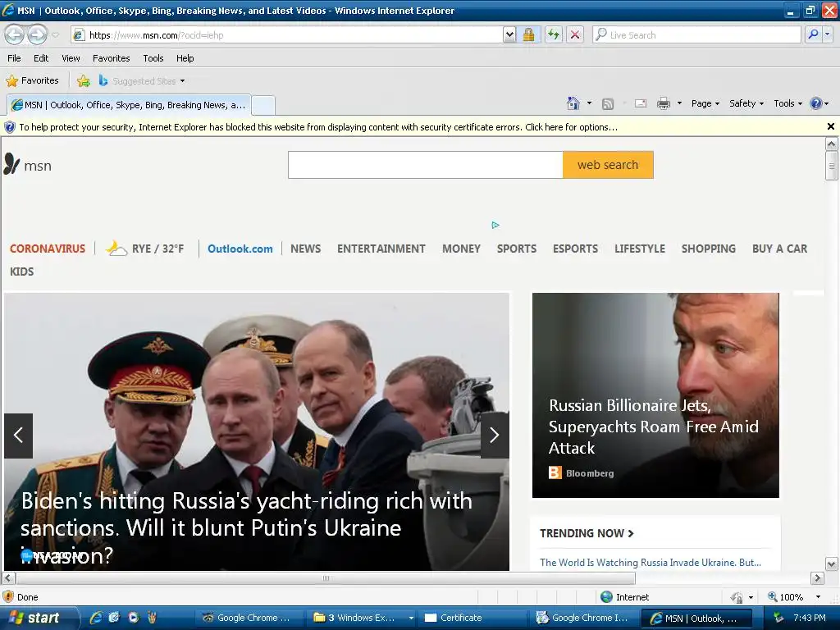840x630 pixels.
Task: Close the security information bar
Action: pos(831,126)
